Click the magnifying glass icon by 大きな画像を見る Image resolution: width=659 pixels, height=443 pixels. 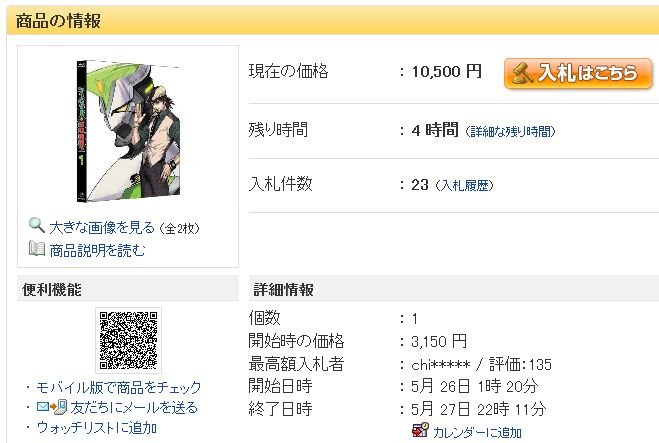tap(37, 226)
